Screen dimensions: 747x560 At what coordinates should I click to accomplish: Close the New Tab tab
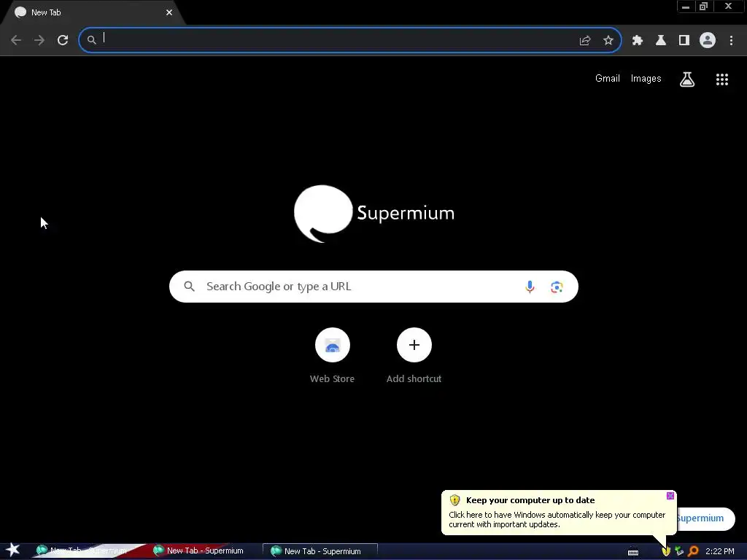[169, 12]
